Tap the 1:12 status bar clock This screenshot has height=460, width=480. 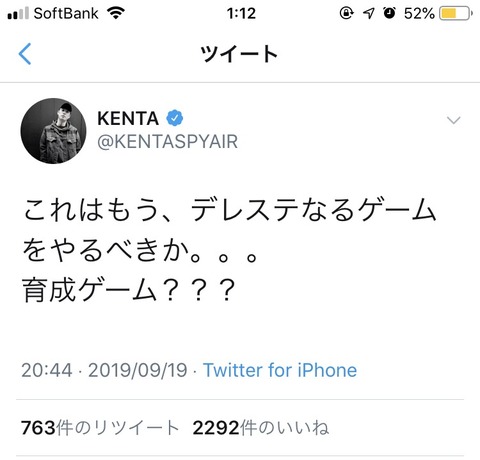click(241, 14)
